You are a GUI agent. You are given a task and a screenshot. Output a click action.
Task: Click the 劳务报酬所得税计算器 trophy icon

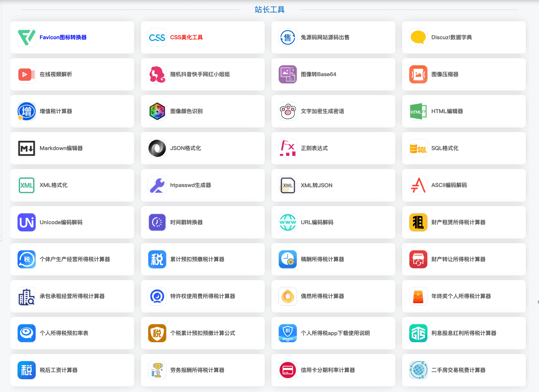tap(157, 370)
